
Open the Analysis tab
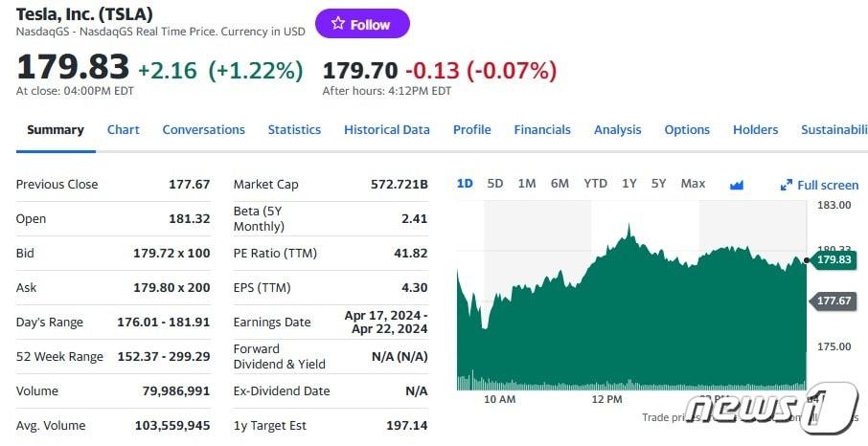pos(617,130)
